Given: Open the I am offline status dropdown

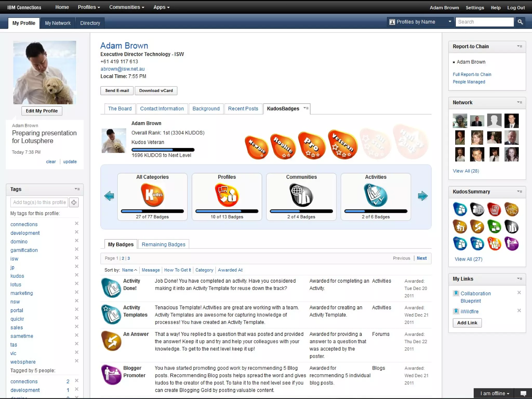Looking at the screenshot, I should click(494, 393).
